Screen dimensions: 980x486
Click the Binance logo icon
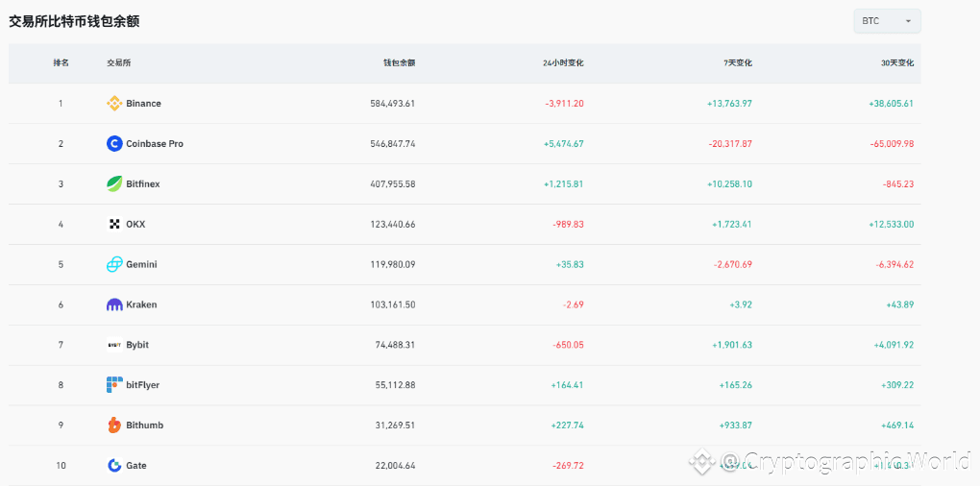coord(114,104)
